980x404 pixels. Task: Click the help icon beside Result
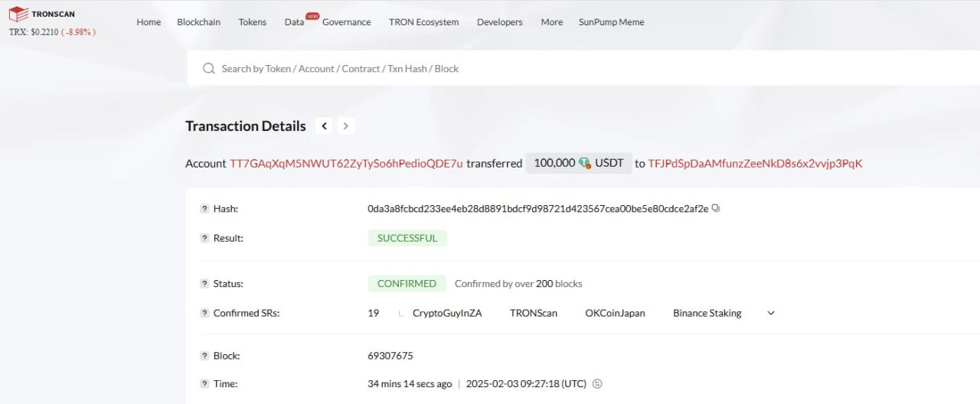(204, 238)
